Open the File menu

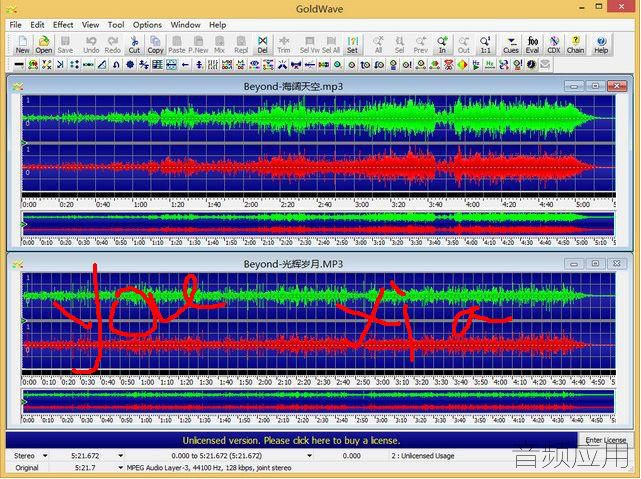[15, 25]
